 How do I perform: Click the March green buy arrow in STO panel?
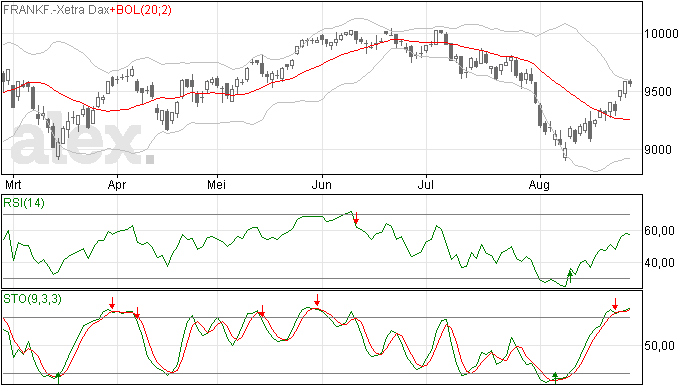[59, 378]
